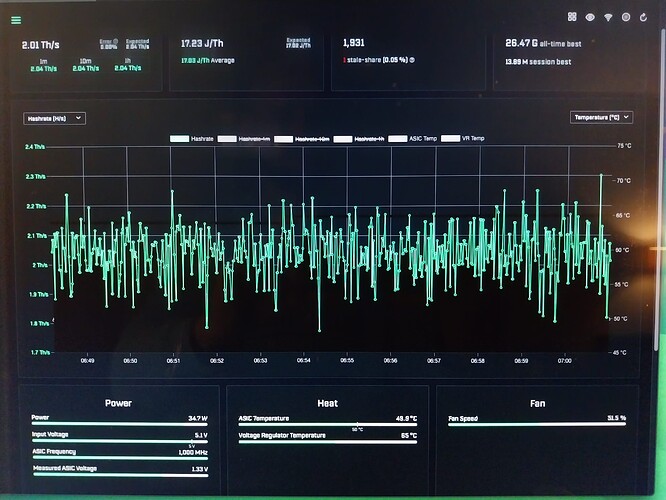Click the refresh arrow icon

[x=643, y=17]
